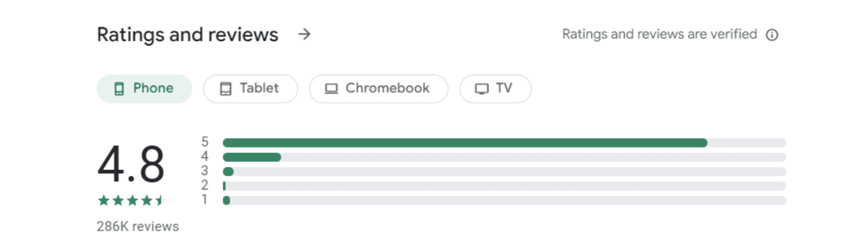868x248 pixels.
Task: Click the laptop icon in Chromebook chip
Action: 331,89
